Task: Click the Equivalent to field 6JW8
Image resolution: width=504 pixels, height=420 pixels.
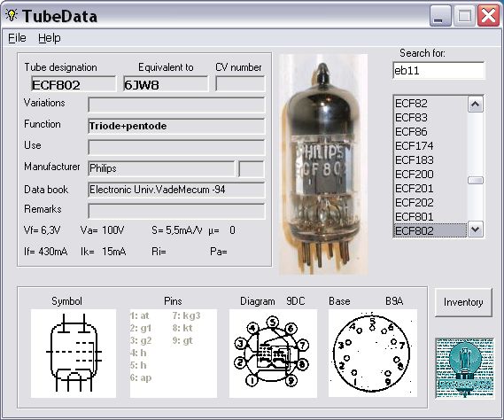Action: click(166, 84)
